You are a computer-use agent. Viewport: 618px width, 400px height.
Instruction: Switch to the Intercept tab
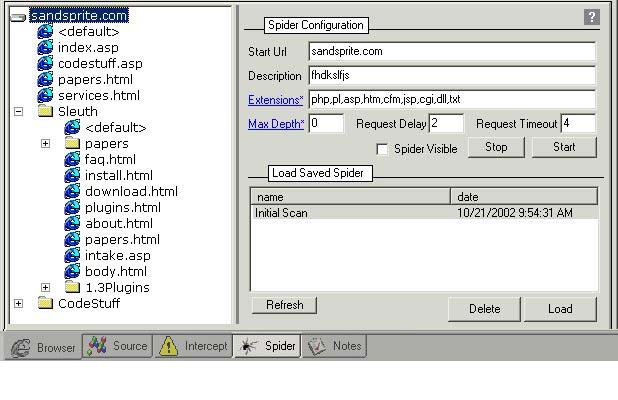pos(194,346)
